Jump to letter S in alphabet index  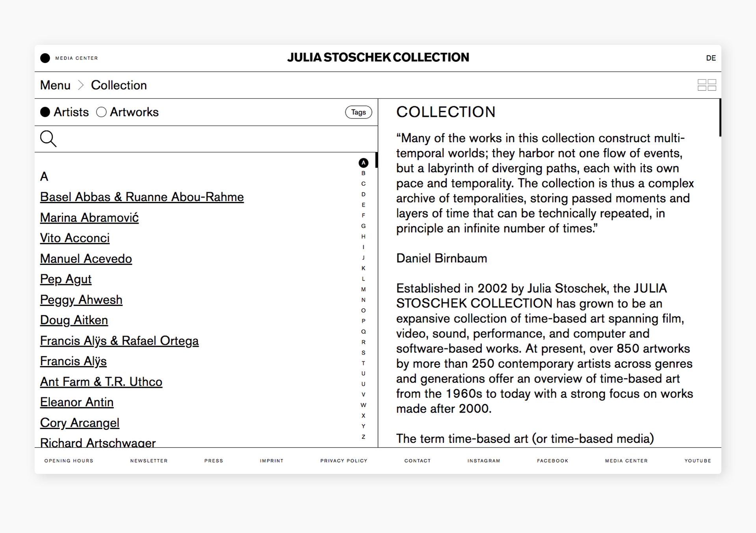363,353
